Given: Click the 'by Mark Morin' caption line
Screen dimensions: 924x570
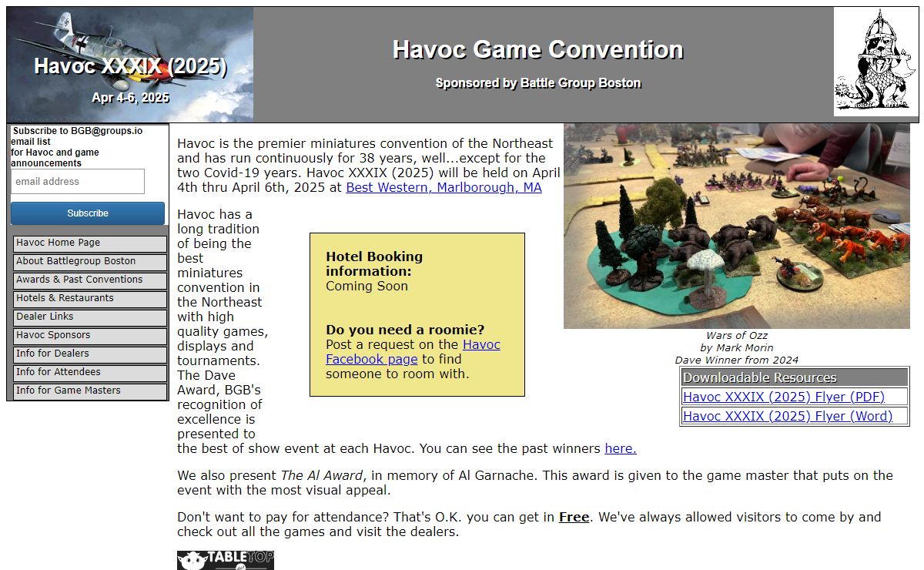Looking at the screenshot, I should pos(737,347).
